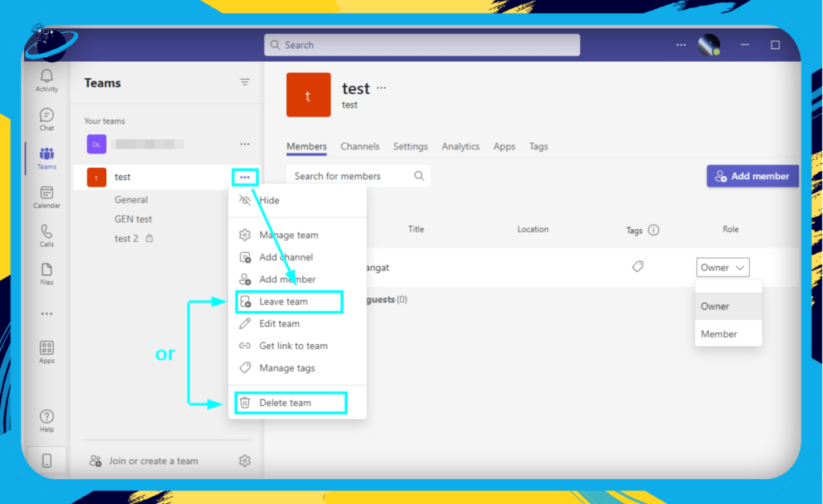Select Manage tags menu entry
Viewport: 823px width, 504px height.
coord(297,367)
